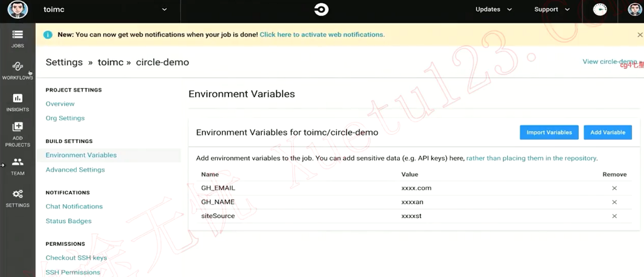Click the toimc breadcrumb
This screenshot has width=644, height=277.
point(110,63)
